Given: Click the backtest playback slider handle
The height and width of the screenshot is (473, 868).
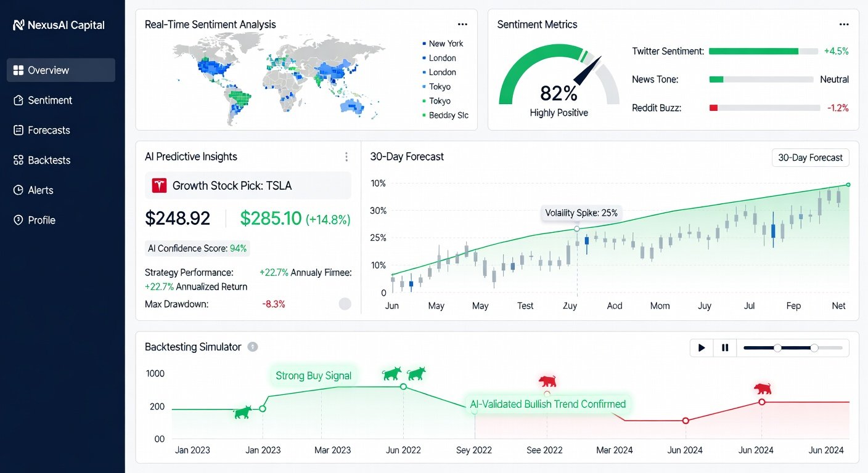Looking at the screenshot, I should click(x=814, y=348).
